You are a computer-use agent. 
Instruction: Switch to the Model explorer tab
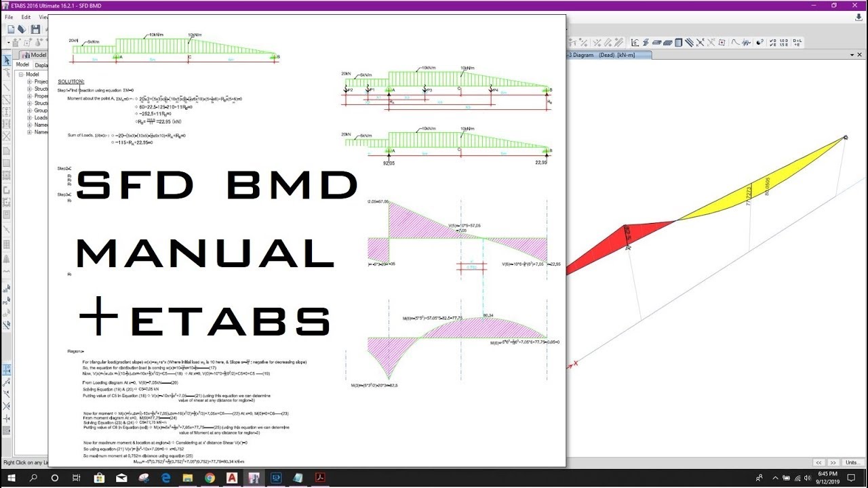[x=34, y=55]
